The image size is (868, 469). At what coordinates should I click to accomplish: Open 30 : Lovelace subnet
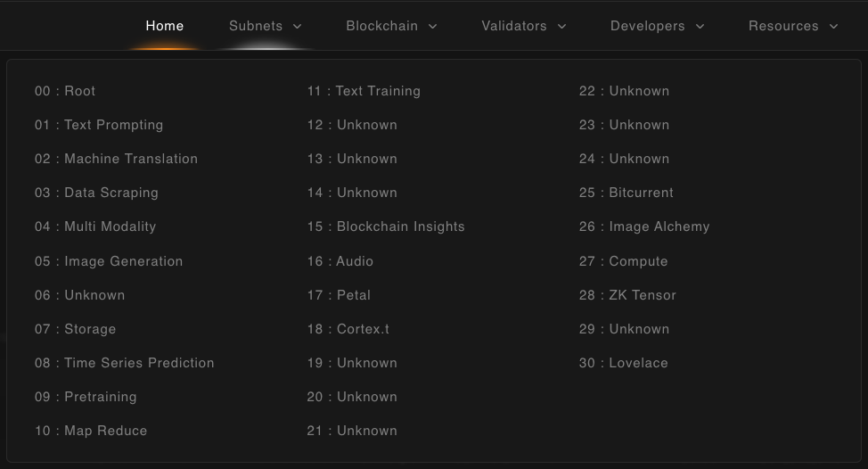pyautogui.click(x=623, y=363)
